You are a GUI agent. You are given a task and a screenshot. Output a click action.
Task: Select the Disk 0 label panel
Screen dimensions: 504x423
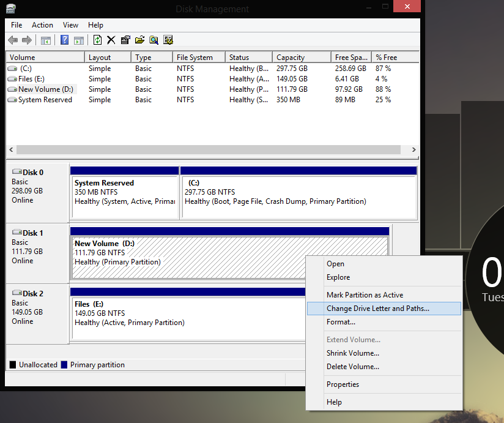37,192
